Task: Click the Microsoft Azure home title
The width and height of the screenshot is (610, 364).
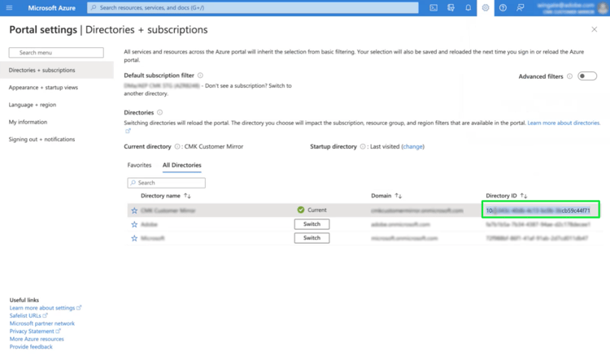Action: [51, 8]
